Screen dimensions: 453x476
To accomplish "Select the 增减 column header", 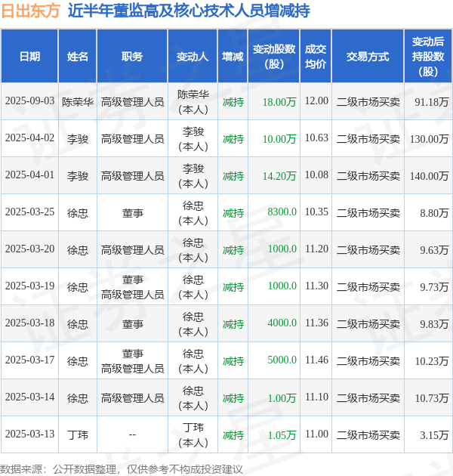I will (x=233, y=57).
